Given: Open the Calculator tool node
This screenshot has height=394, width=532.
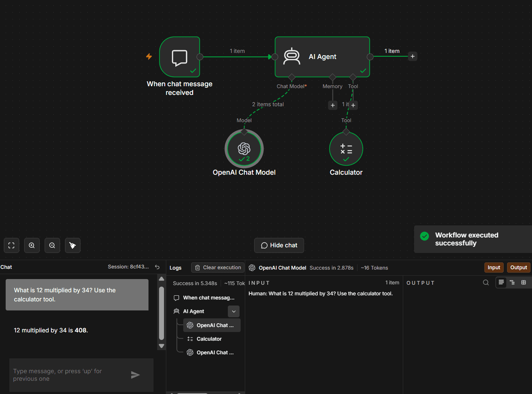Looking at the screenshot, I should pyautogui.click(x=346, y=149).
